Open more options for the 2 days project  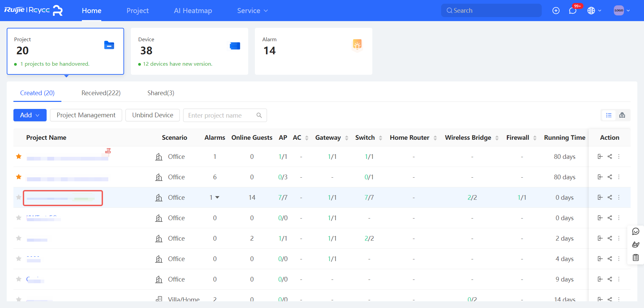point(619,238)
